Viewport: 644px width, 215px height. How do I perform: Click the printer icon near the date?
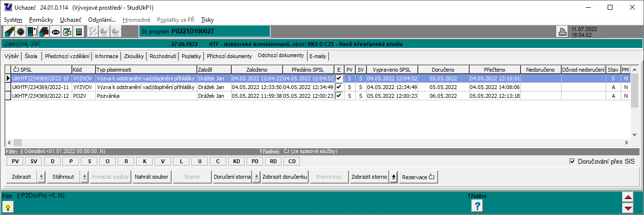(x=563, y=32)
